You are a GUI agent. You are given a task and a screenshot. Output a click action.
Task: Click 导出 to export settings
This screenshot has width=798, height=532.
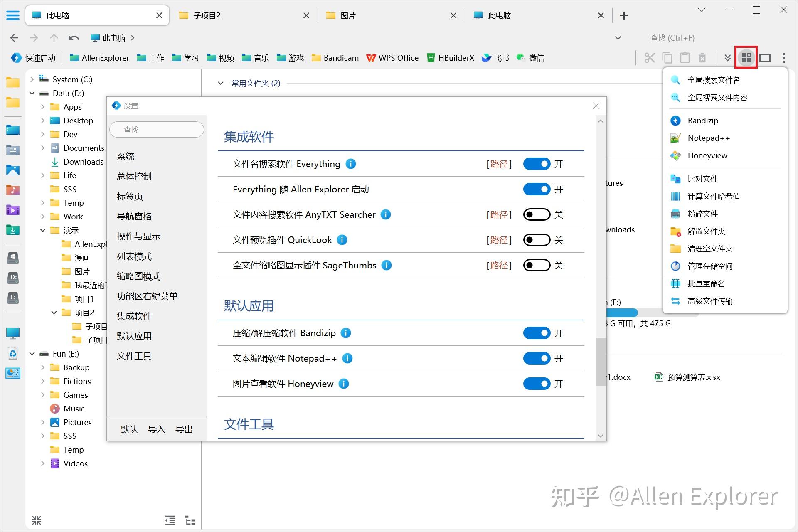184,429
